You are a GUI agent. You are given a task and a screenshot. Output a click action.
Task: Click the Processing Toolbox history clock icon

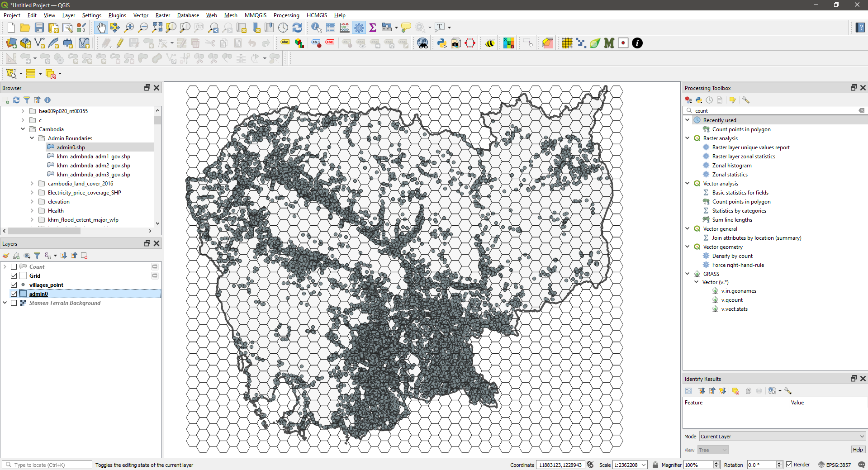coord(709,100)
